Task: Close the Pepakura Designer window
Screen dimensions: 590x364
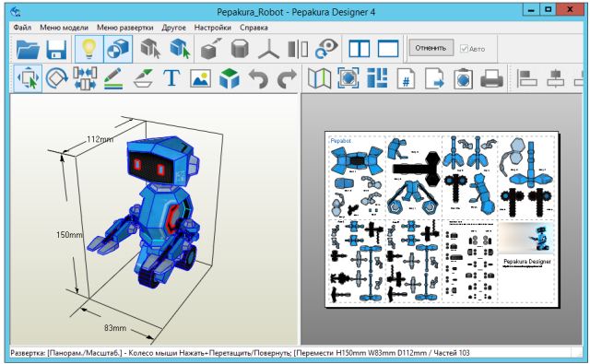Action: point(570,10)
